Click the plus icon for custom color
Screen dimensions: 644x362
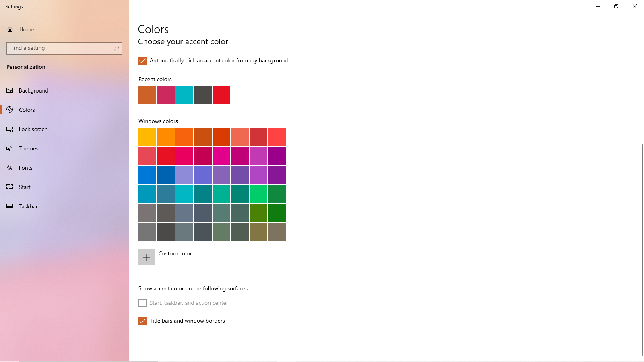[x=147, y=257]
